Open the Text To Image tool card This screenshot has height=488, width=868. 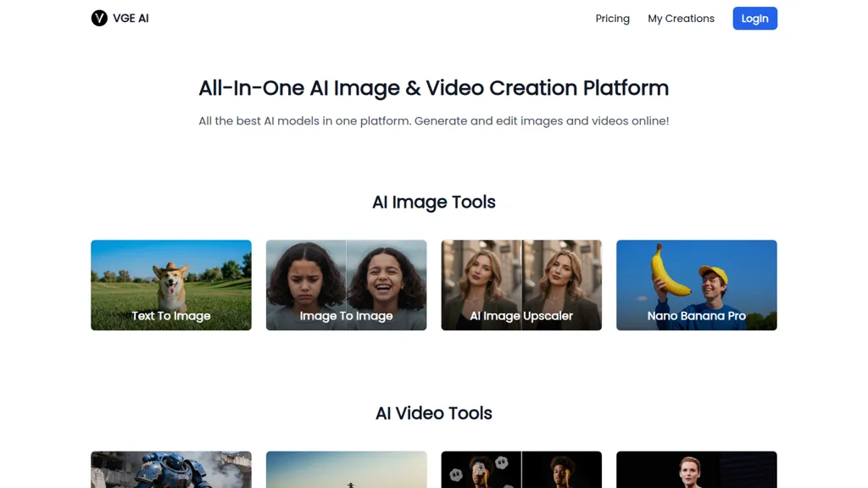tap(171, 285)
